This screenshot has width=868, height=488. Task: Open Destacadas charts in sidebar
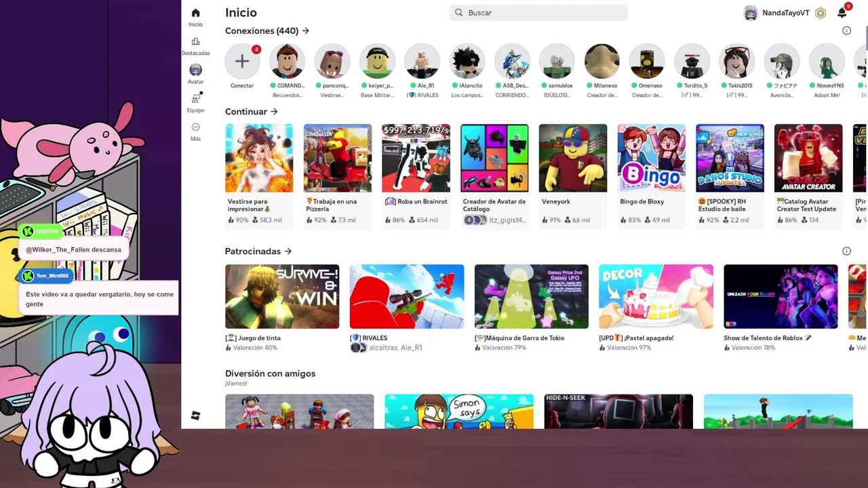click(195, 42)
